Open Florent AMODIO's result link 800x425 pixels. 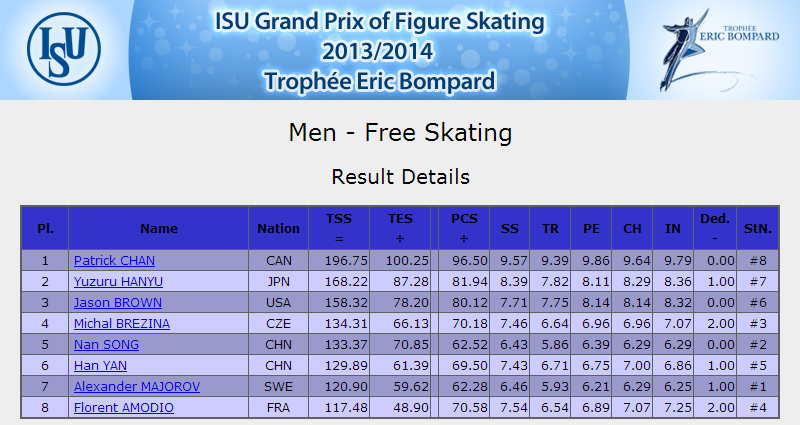coord(124,408)
